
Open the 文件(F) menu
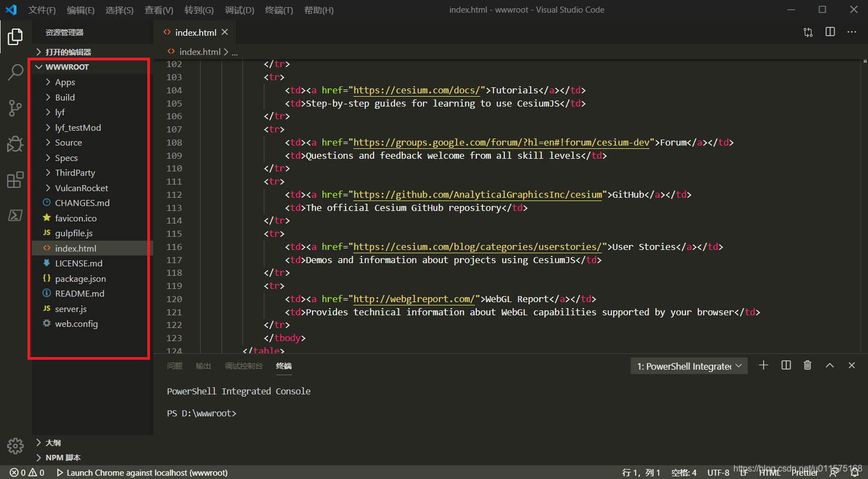click(x=42, y=10)
